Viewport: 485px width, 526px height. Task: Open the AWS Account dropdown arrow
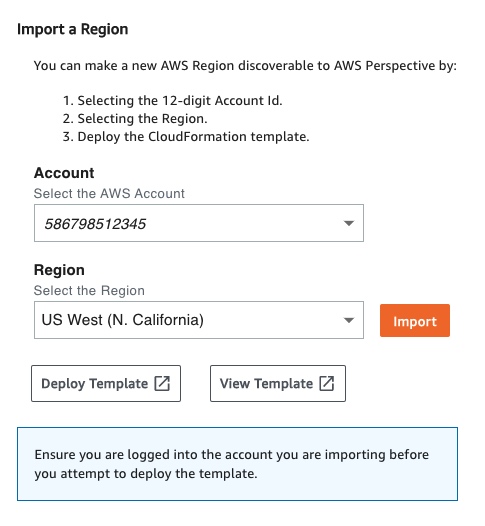tap(349, 223)
